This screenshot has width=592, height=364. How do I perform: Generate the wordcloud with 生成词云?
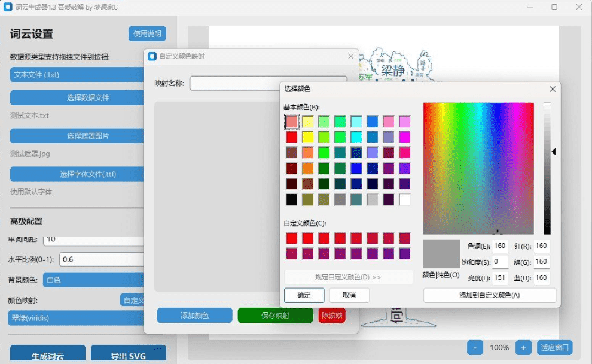point(48,354)
